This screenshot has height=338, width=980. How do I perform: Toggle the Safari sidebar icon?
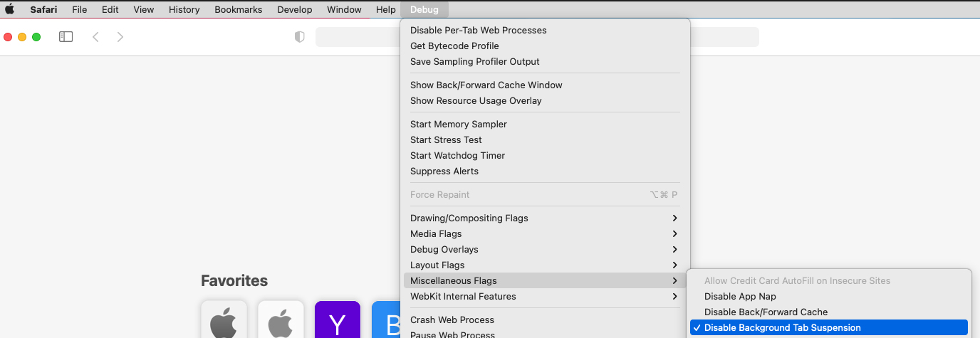pyautogui.click(x=66, y=37)
